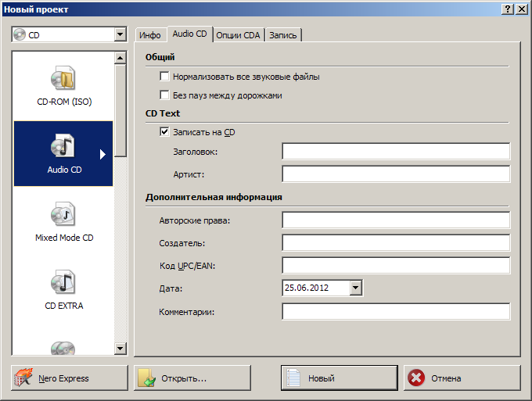Launch Nero Express button
This screenshot has height=401, width=532.
(x=70, y=378)
